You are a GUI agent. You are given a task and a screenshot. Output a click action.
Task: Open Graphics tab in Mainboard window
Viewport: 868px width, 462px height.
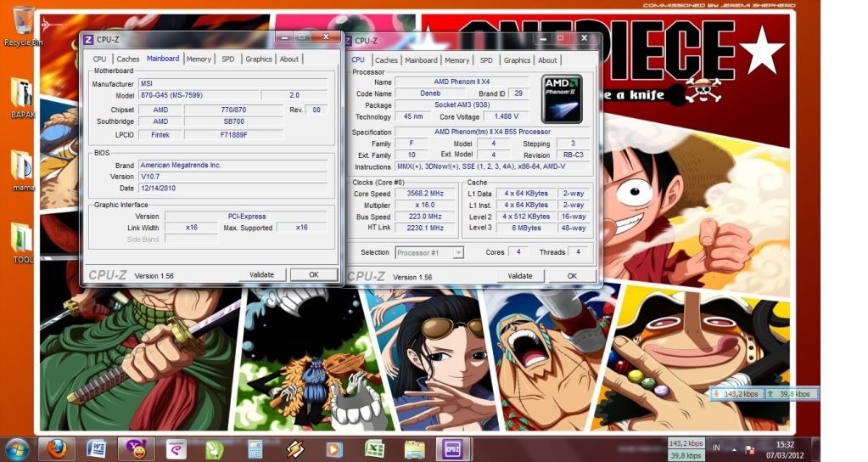click(x=259, y=59)
